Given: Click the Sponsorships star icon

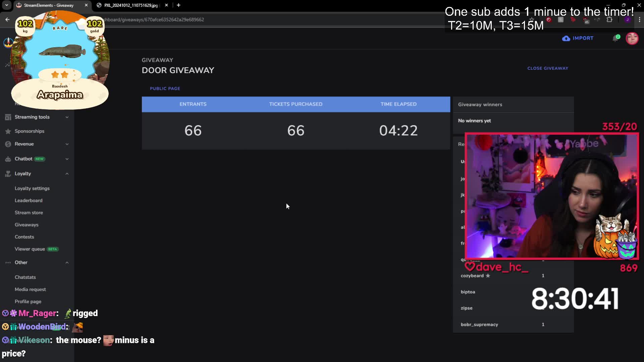Looking at the screenshot, I should point(8,131).
